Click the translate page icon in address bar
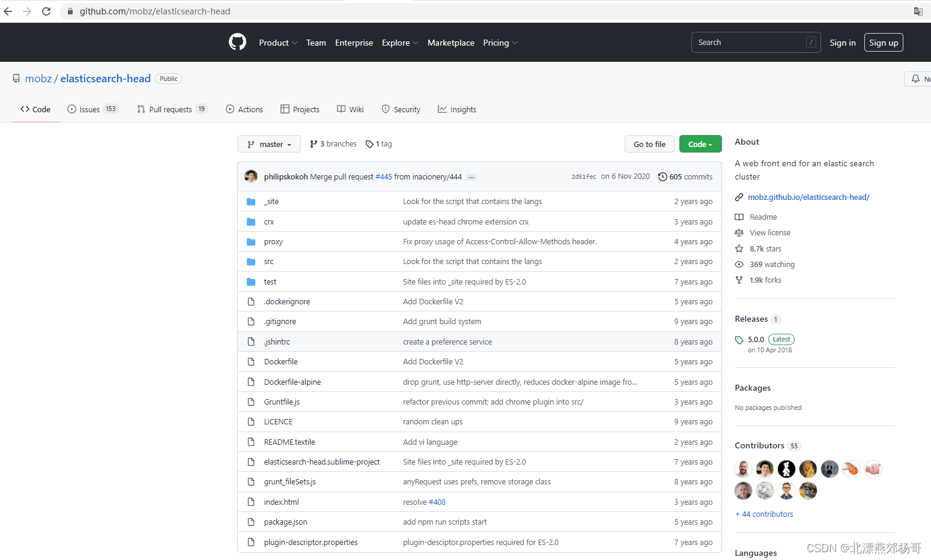The width and height of the screenshot is (931, 560). pos(918,11)
